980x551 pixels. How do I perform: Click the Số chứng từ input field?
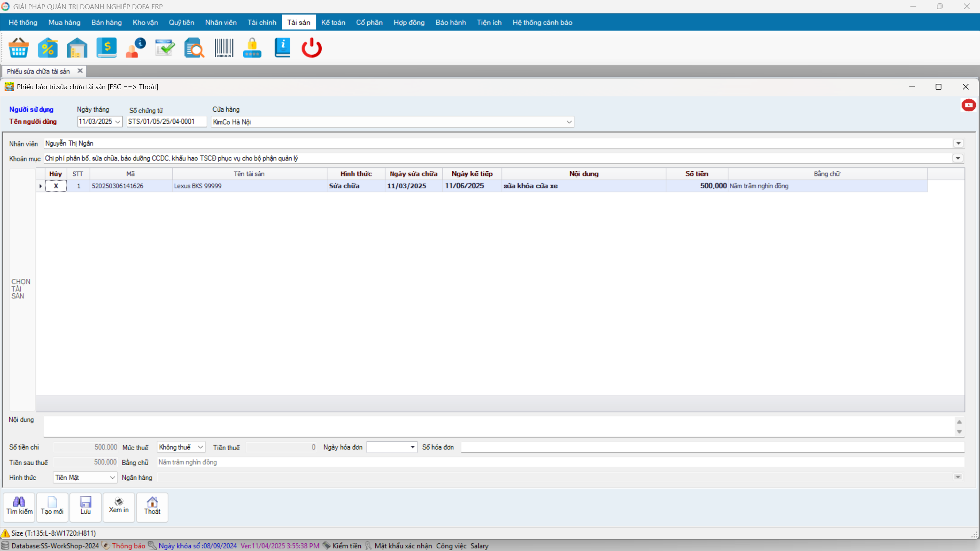click(x=167, y=121)
